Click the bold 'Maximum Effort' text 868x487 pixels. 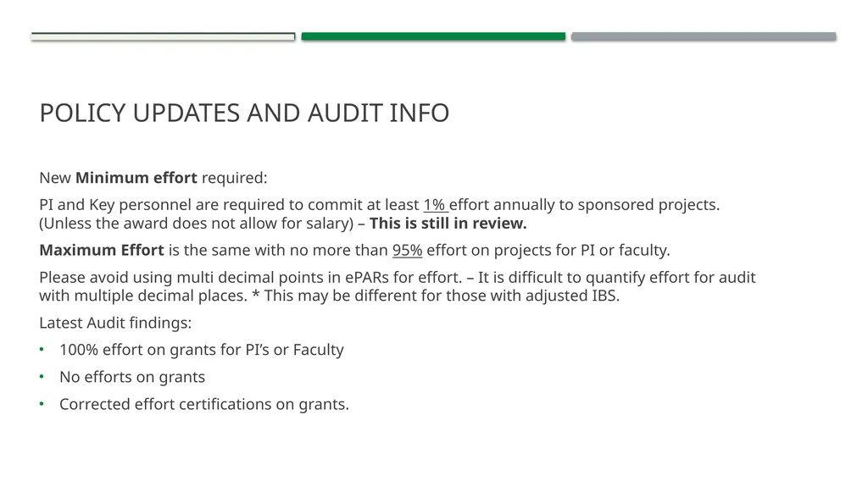click(102, 250)
